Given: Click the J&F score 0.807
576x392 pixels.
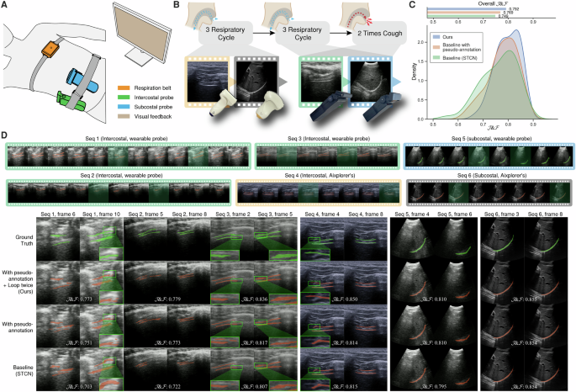Looking at the screenshot, I should tap(254, 386).
